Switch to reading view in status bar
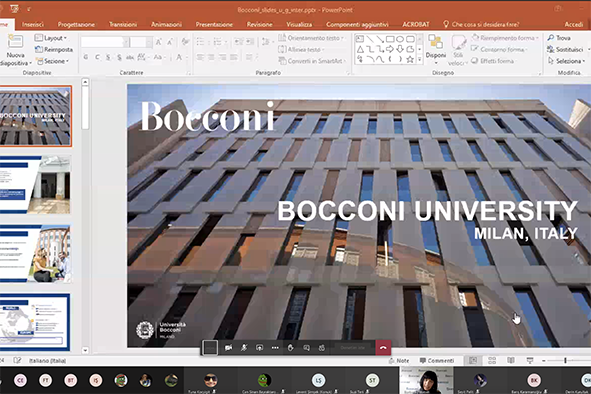 tap(511, 360)
